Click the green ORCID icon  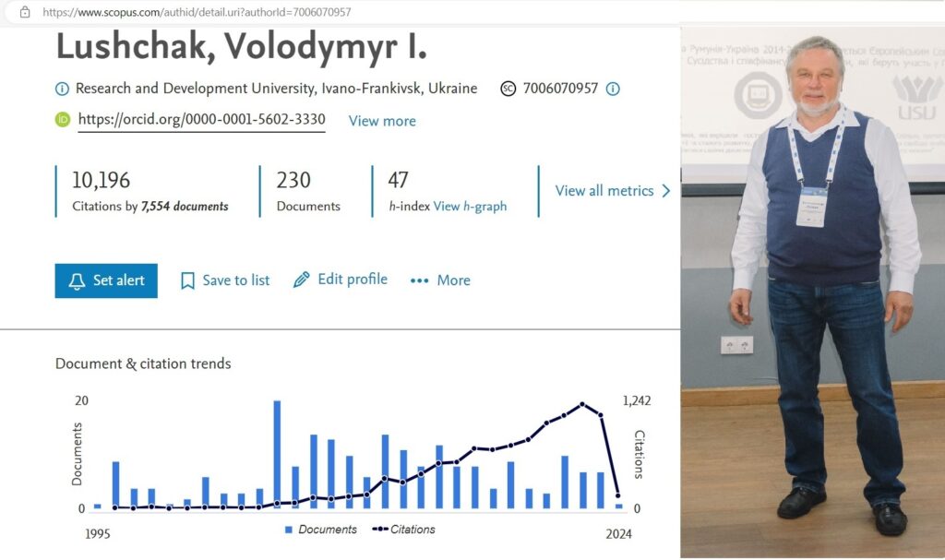tap(63, 120)
